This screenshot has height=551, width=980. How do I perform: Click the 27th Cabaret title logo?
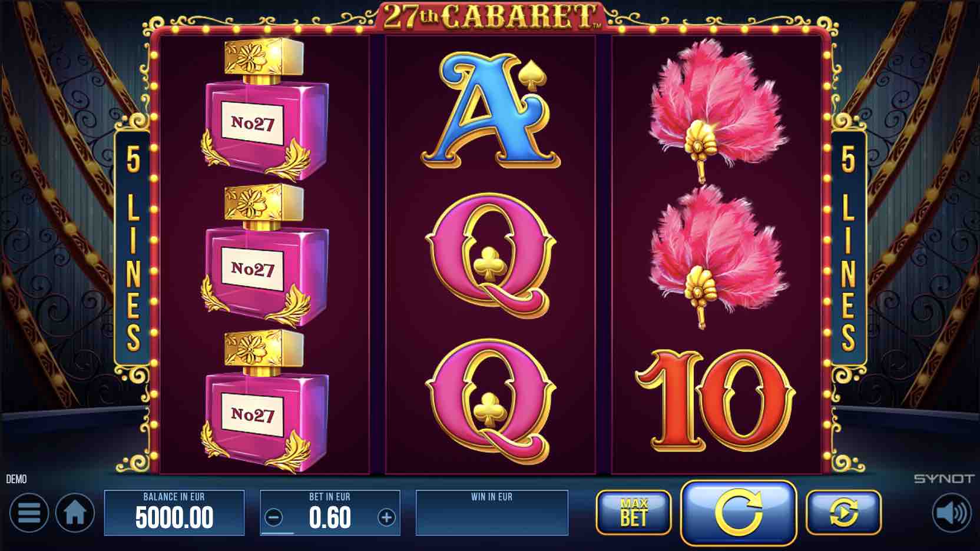490,16
